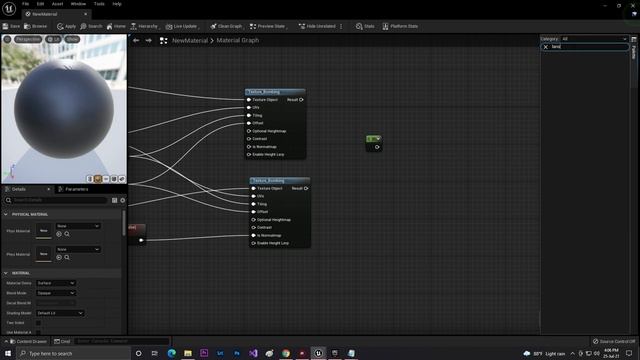Toggle the Two Sided checkbox
Image resolution: width=640 pixels, height=360 pixels.
pos(38,323)
